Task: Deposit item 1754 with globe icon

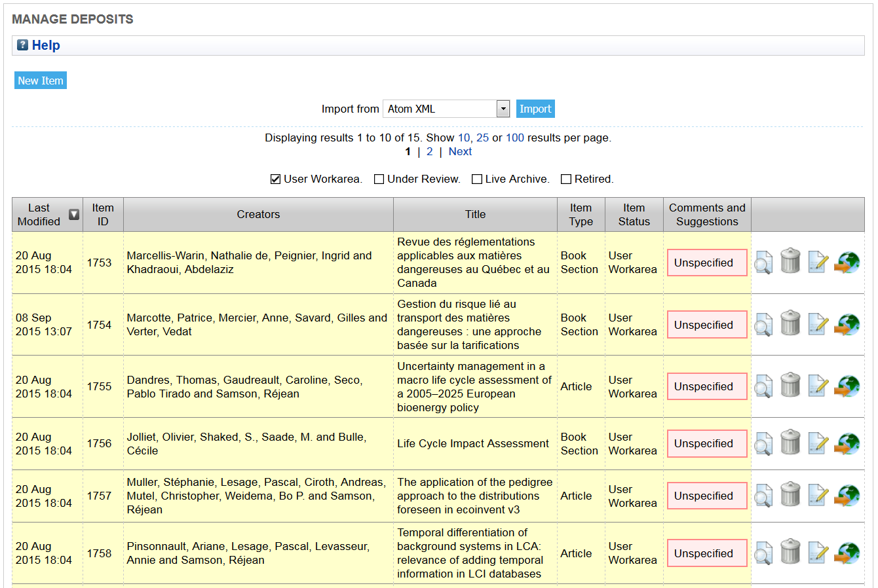Action: (847, 325)
